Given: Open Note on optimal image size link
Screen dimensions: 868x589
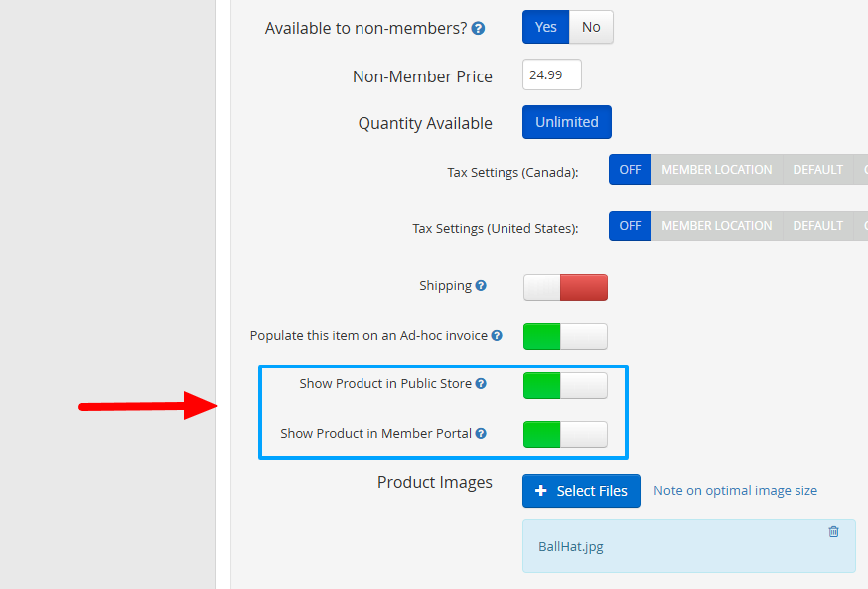Looking at the screenshot, I should click(735, 491).
